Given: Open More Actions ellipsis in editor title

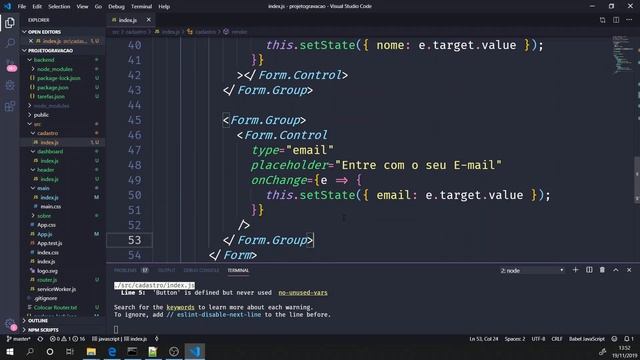Looking at the screenshot, I should pyautogui.click(x=629, y=20).
